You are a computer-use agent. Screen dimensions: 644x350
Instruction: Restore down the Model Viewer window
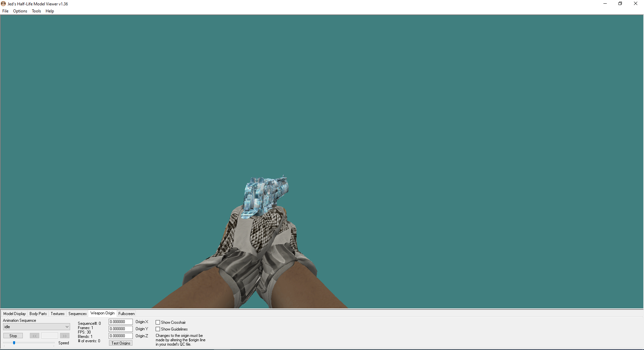coord(620,4)
